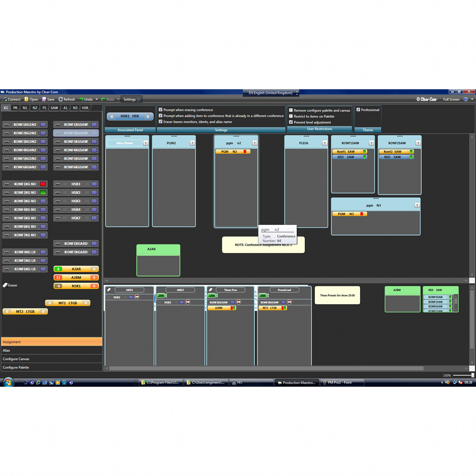Image resolution: width=476 pixels, height=476 pixels.
Task: Open the Redo history dropdown arrow
Action: [x=118, y=99]
